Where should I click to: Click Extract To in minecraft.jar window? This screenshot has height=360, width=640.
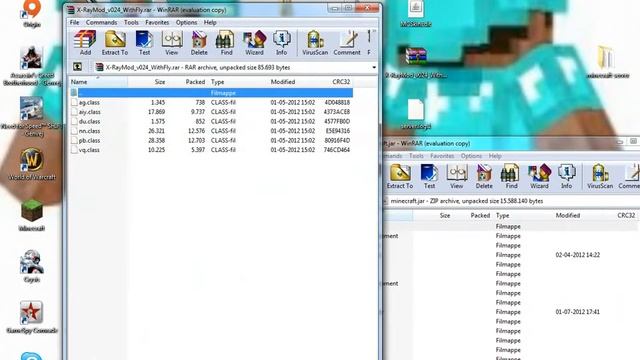click(x=400, y=176)
